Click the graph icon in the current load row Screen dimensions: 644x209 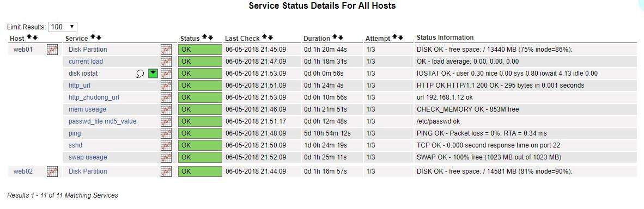pos(166,62)
